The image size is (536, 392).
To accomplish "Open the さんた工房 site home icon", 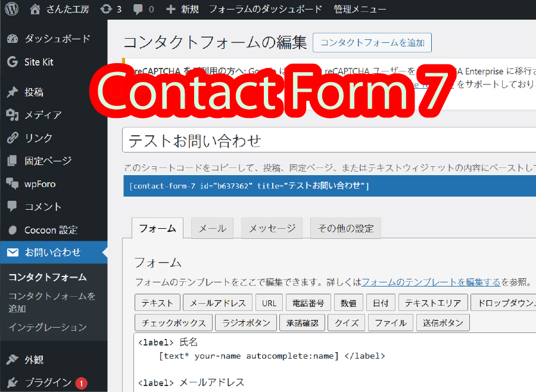I will 36,10.
